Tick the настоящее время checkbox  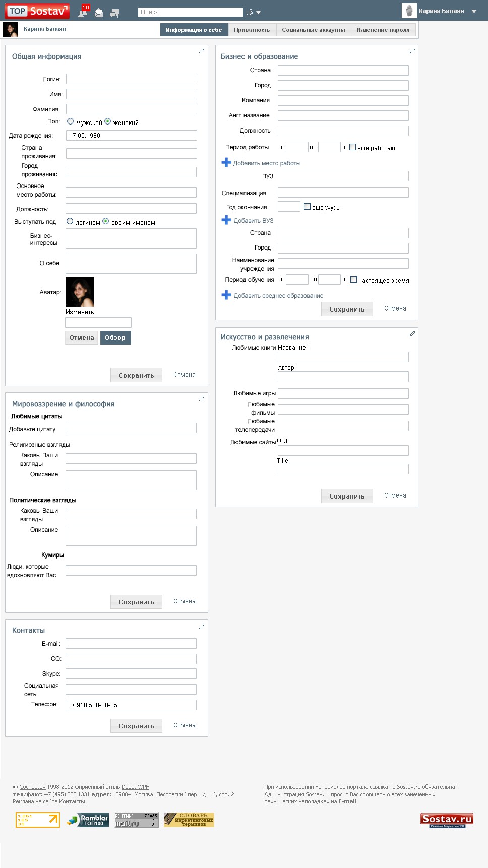tap(353, 280)
